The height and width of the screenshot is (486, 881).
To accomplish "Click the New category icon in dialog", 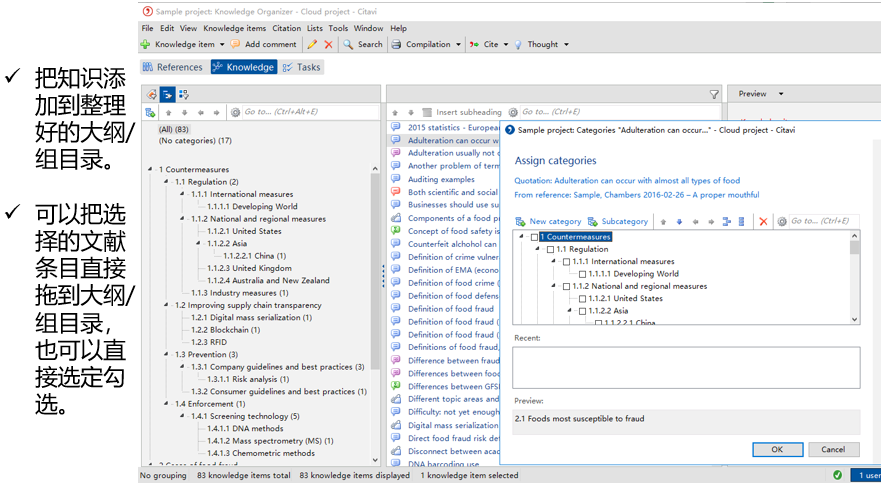I will (x=521, y=221).
